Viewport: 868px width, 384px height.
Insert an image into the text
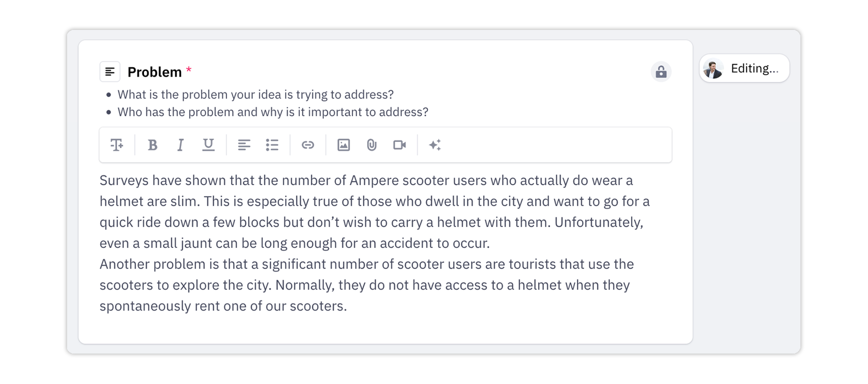point(344,145)
